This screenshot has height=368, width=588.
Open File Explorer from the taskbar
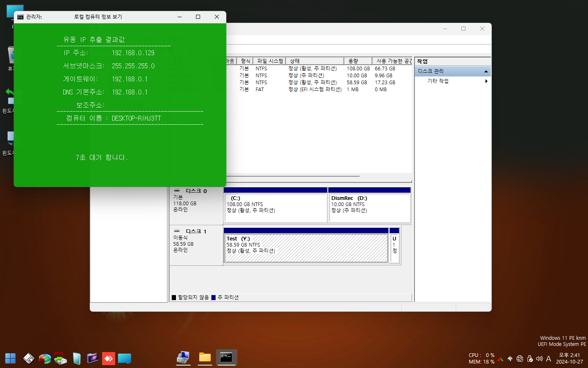coord(205,358)
